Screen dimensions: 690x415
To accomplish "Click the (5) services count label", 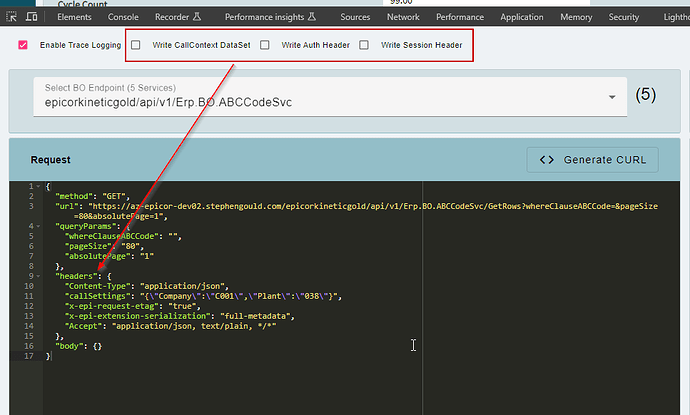I will pos(646,95).
